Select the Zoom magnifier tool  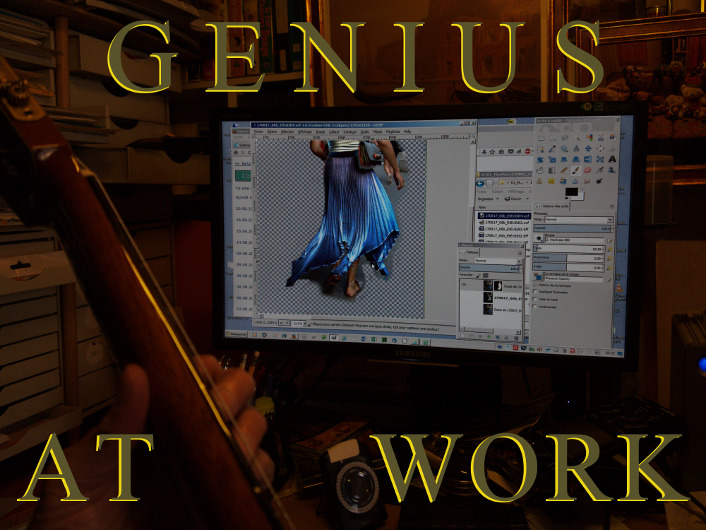click(565, 149)
